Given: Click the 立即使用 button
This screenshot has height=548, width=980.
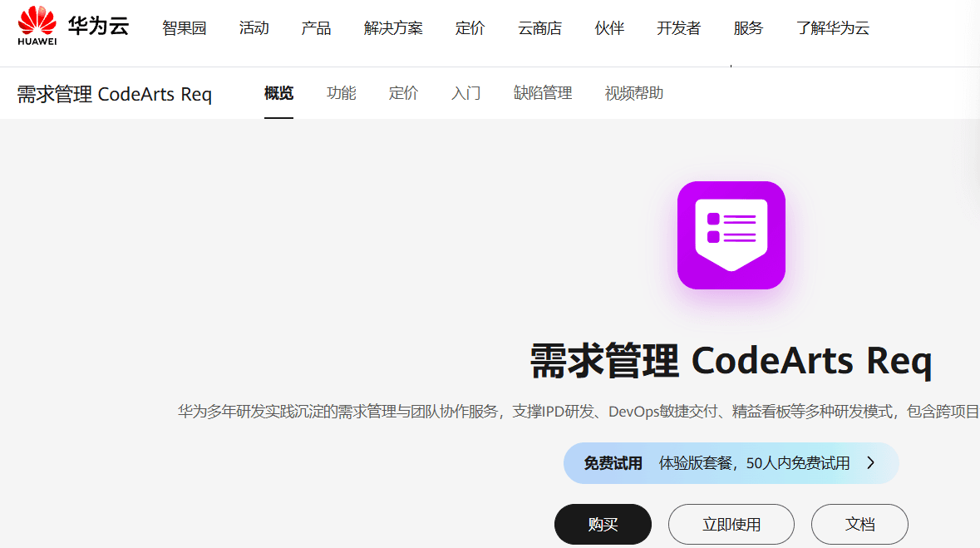Looking at the screenshot, I should [x=731, y=524].
